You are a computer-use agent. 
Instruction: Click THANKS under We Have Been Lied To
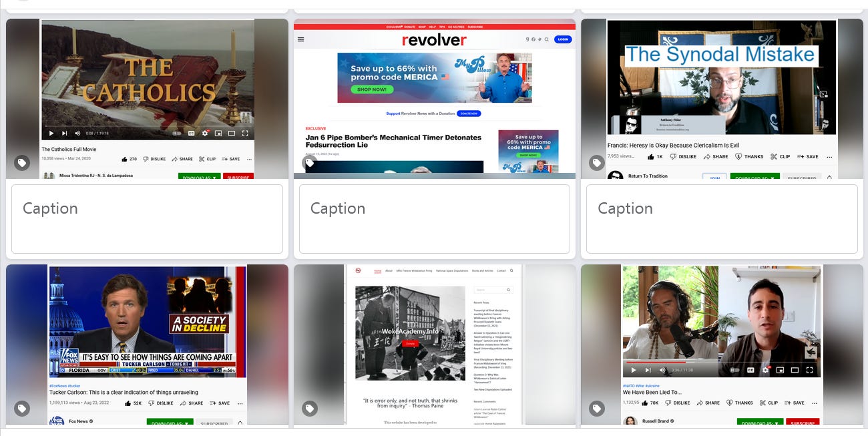point(739,403)
